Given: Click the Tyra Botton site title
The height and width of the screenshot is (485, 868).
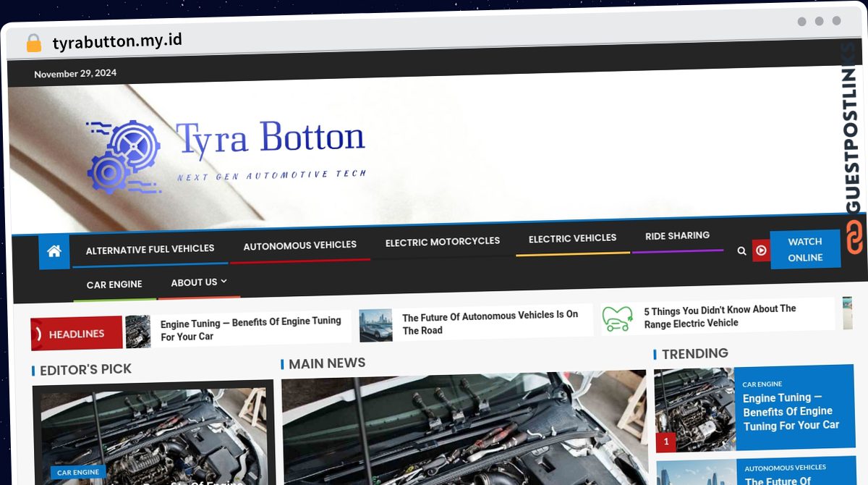Looking at the screenshot, I should tap(271, 138).
